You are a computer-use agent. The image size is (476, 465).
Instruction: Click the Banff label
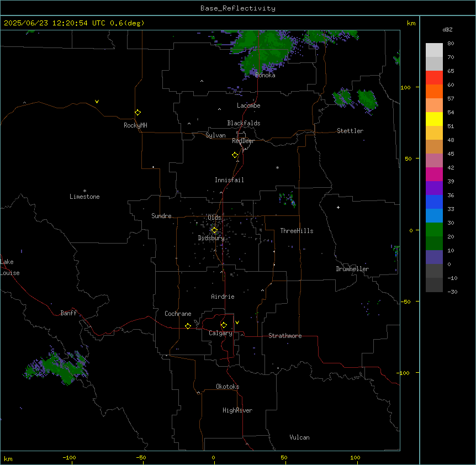click(68, 313)
